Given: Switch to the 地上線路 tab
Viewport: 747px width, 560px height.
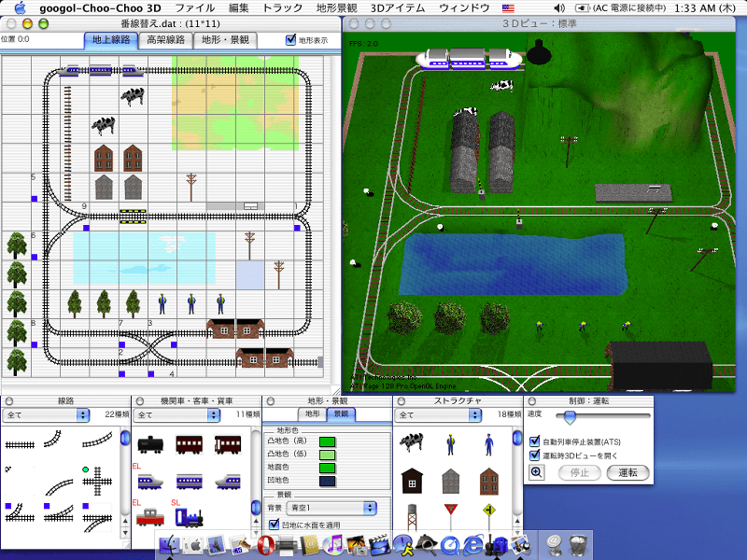Looking at the screenshot, I should point(111,40).
